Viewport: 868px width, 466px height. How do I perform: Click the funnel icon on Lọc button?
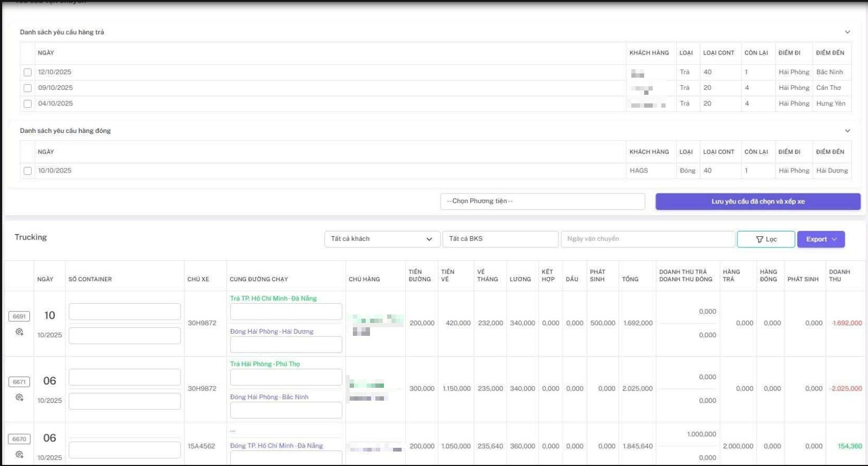point(759,239)
